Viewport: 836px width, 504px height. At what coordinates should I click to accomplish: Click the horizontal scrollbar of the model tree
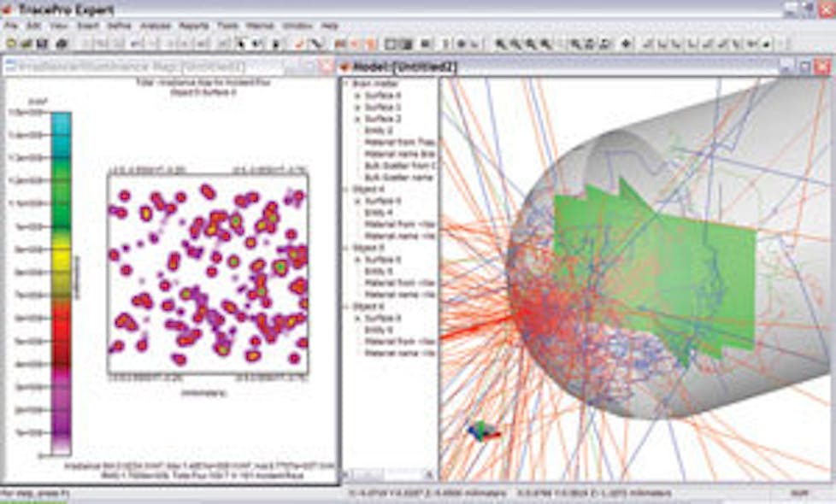[x=389, y=473]
